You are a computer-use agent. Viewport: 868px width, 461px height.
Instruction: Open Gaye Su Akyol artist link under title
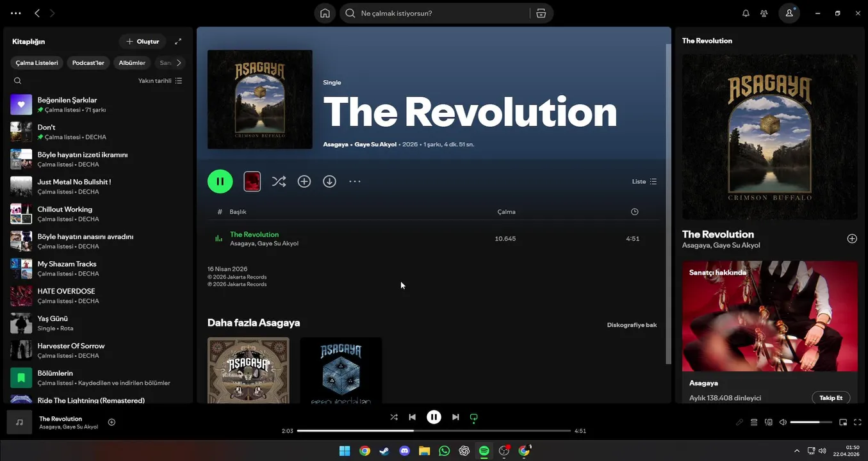[x=375, y=145]
